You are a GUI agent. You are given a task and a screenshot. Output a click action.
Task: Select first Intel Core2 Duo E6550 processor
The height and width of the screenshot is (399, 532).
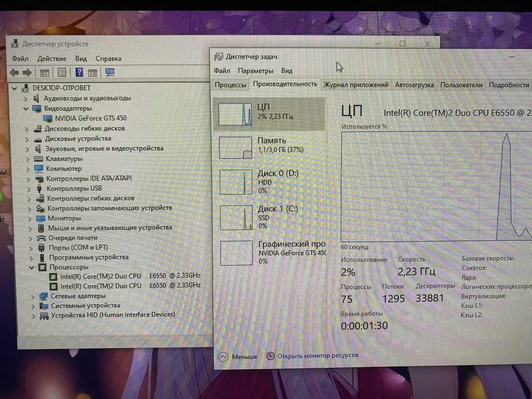coord(130,276)
